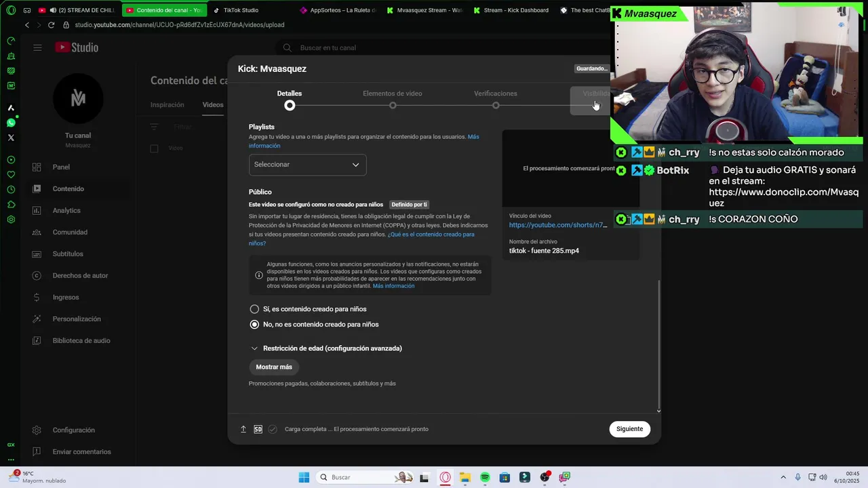Screen dimensions: 868x488
Task: Open the Opera sidebar history clock icon
Action: 11,190
